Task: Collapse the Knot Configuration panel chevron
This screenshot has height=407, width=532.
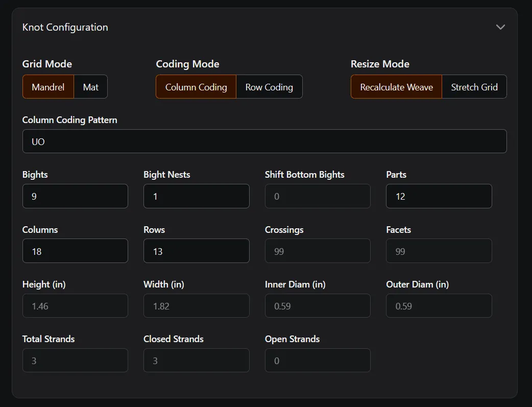Action: coord(500,27)
